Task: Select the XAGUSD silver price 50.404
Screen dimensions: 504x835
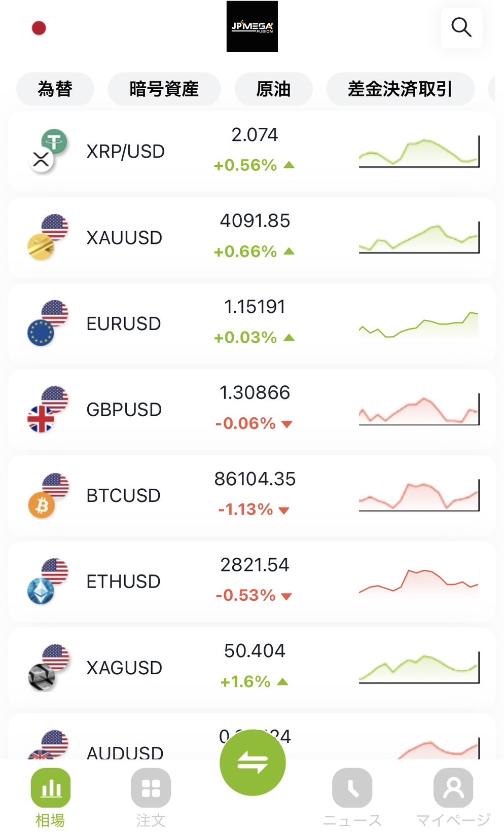Action: click(x=255, y=651)
